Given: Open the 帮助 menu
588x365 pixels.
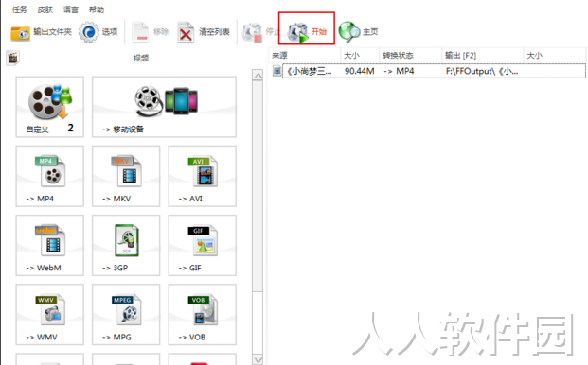Looking at the screenshot, I should pos(97,9).
